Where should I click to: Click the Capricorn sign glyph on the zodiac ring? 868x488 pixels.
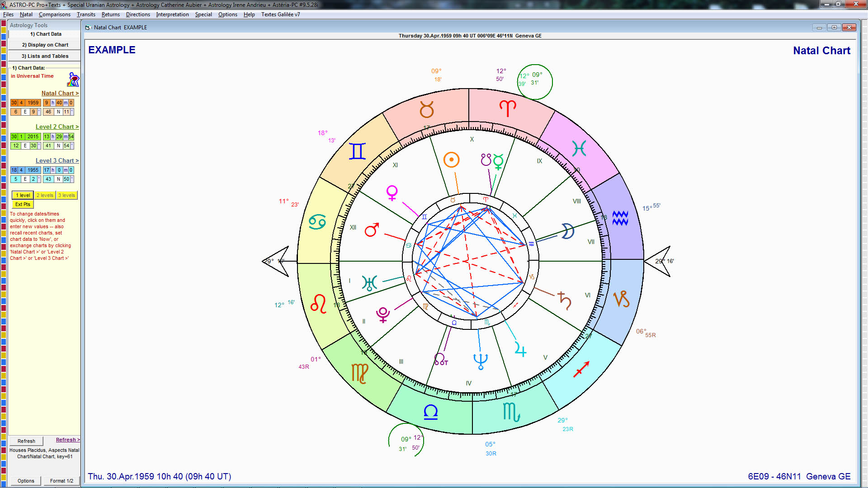click(621, 299)
